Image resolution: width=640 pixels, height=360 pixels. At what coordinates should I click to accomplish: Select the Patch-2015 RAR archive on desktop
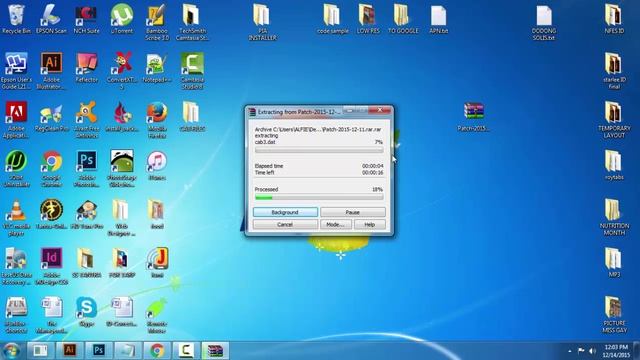tap(473, 117)
